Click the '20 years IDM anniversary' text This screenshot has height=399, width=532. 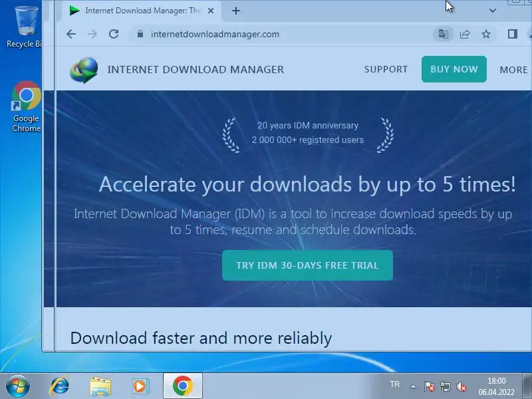coord(308,126)
